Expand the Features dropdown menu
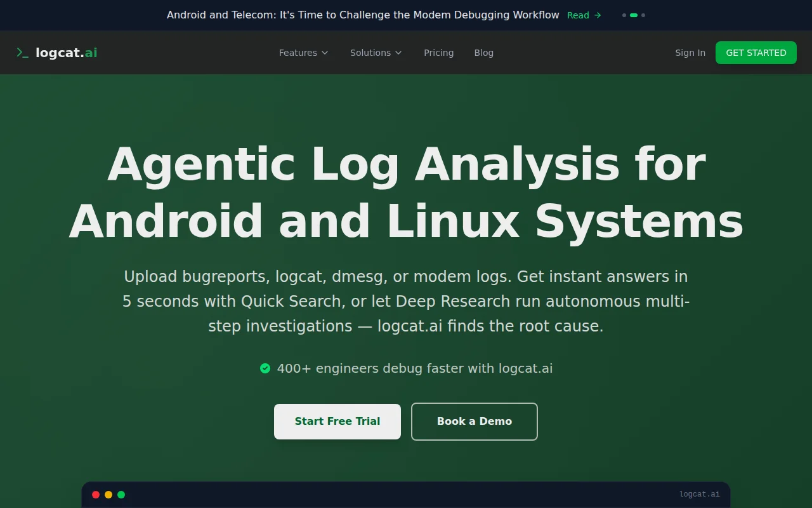Image resolution: width=812 pixels, height=508 pixels. tap(304, 53)
